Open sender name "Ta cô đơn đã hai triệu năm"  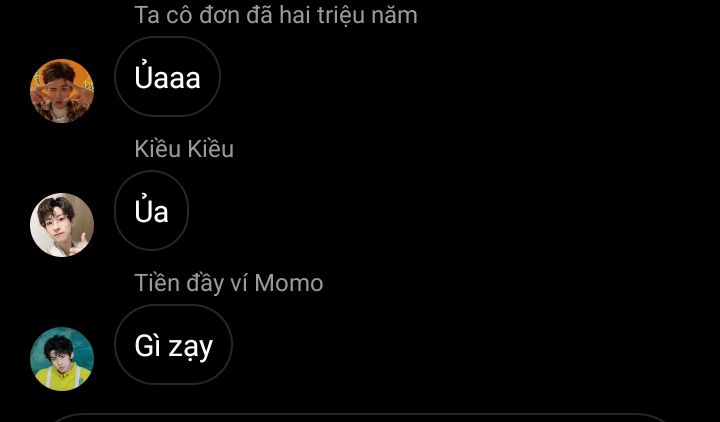coord(276,15)
